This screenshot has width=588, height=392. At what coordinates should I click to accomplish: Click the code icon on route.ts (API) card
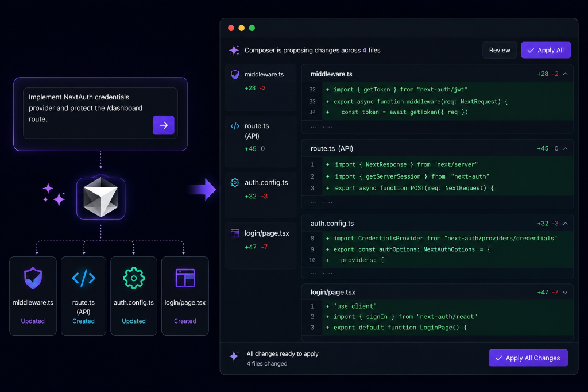click(84, 278)
